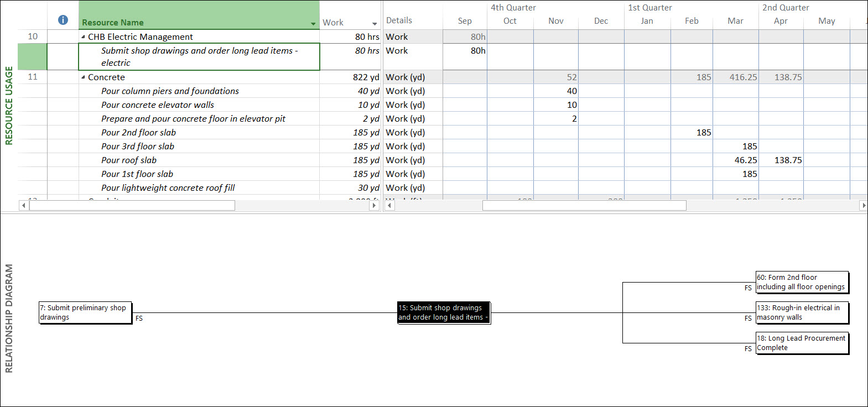This screenshot has width=868, height=407.
Task: Select 'Submit shop drawings and order long lead items' assignment
Action: pyautogui.click(x=199, y=56)
